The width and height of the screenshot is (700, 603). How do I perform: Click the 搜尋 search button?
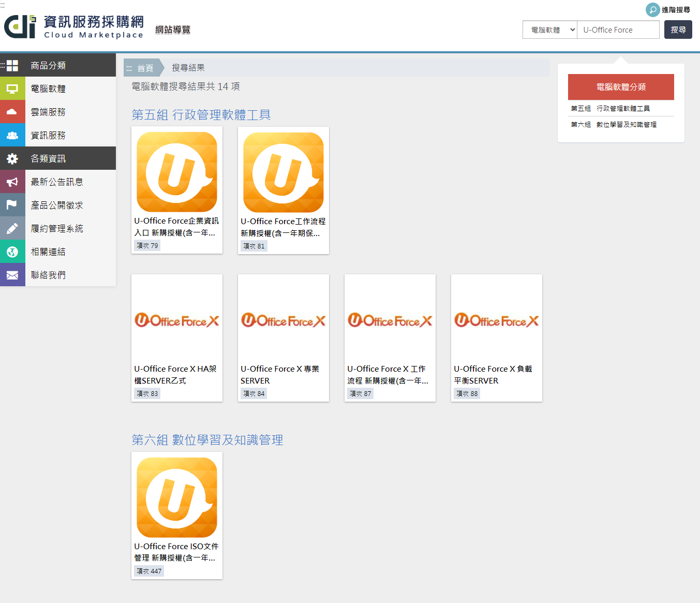pos(678,30)
